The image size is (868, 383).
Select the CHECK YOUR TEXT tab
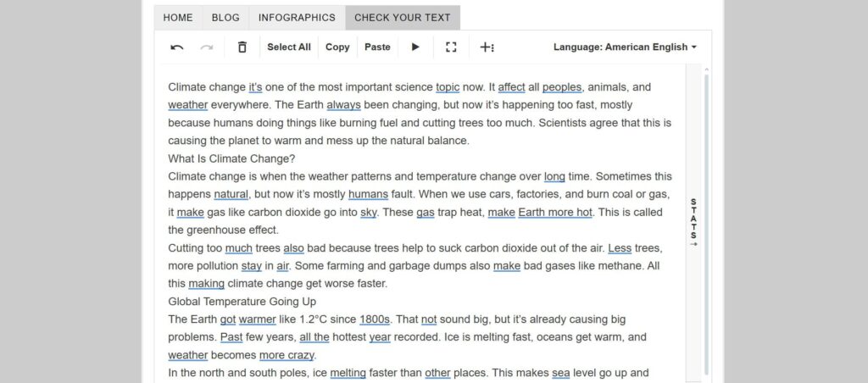point(403,18)
